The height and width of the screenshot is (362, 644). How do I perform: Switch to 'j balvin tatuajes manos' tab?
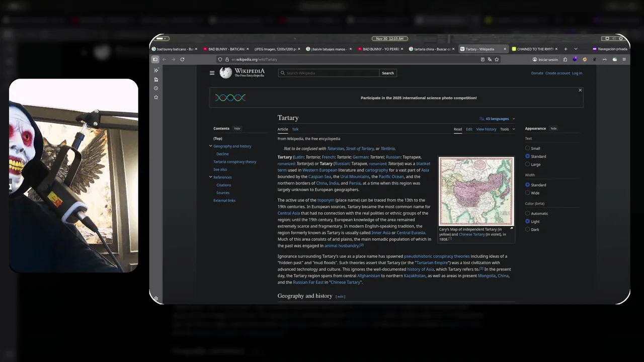click(329, 49)
